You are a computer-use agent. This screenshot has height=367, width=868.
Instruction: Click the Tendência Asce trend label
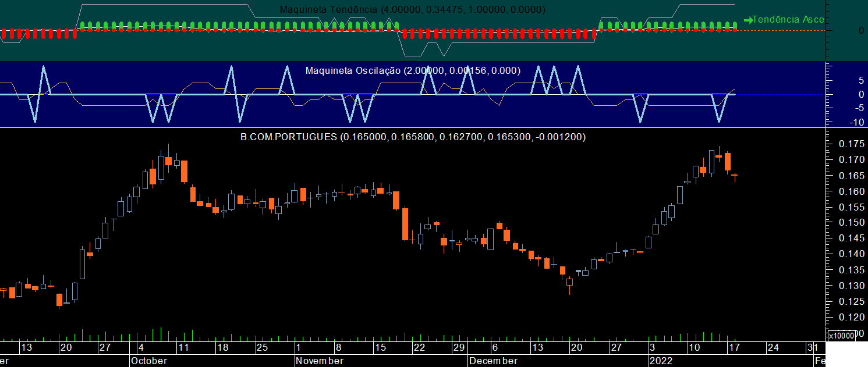tap(789, 19)
